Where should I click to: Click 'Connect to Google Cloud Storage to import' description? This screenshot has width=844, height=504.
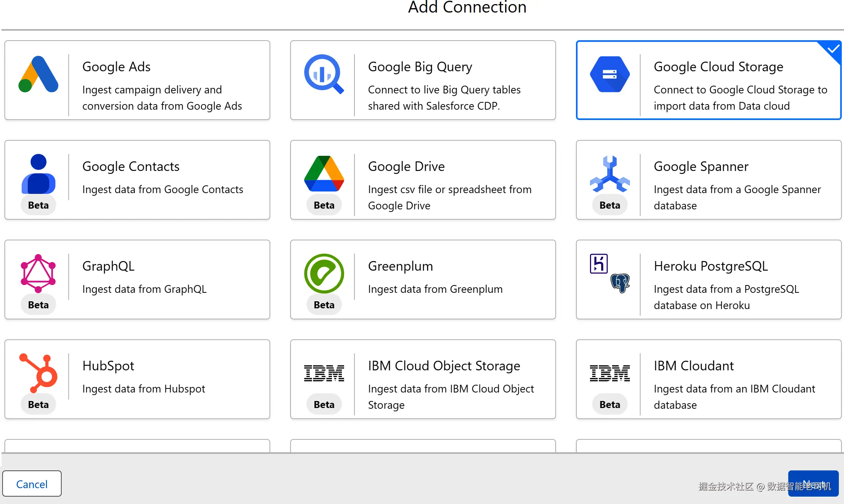(x=741, y=97)
